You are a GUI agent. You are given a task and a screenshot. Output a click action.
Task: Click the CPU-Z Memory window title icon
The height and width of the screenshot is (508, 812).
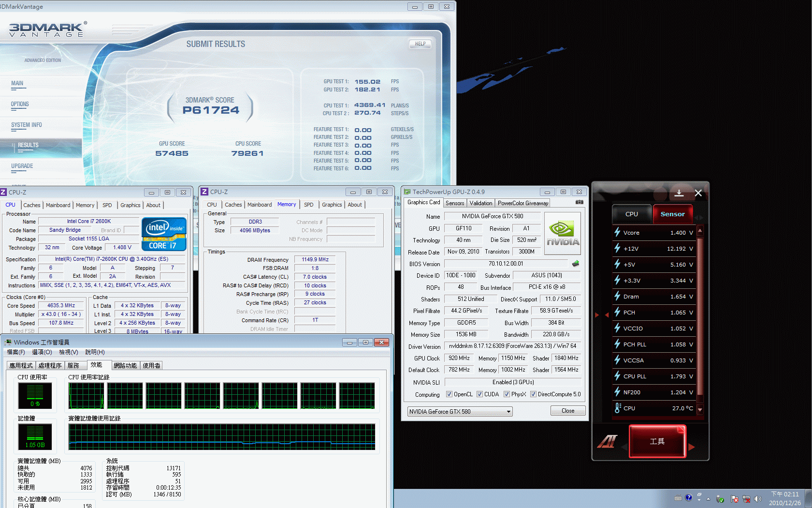click(x=204, y=192)
